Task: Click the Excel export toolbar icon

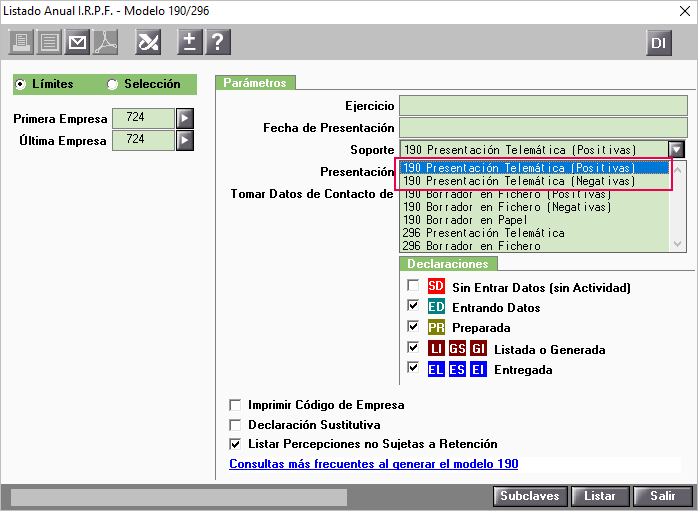Action: (x=148, y=42)
